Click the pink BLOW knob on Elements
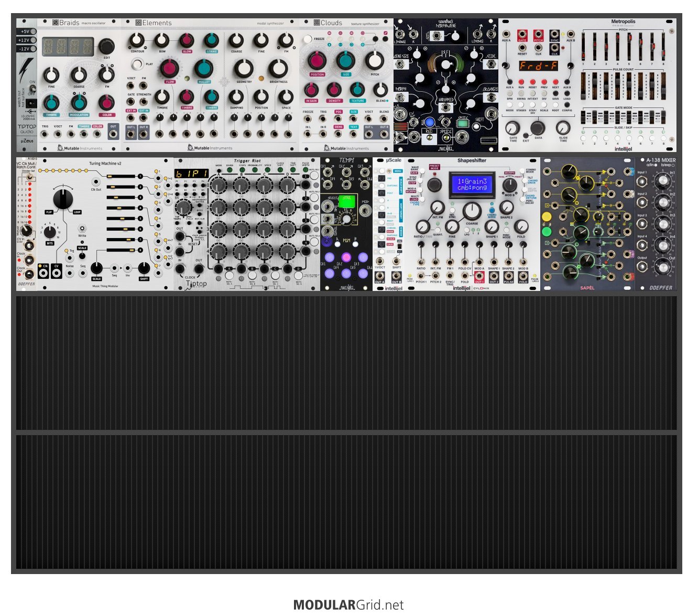Image resolution: width=698 pixels, height=616 pixels. point(187,40)
